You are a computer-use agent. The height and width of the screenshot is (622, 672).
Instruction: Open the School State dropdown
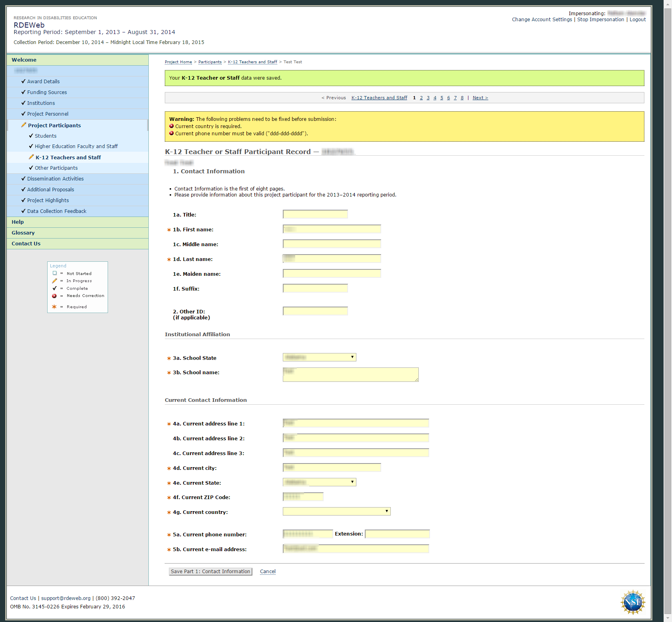tap(319, 357)
